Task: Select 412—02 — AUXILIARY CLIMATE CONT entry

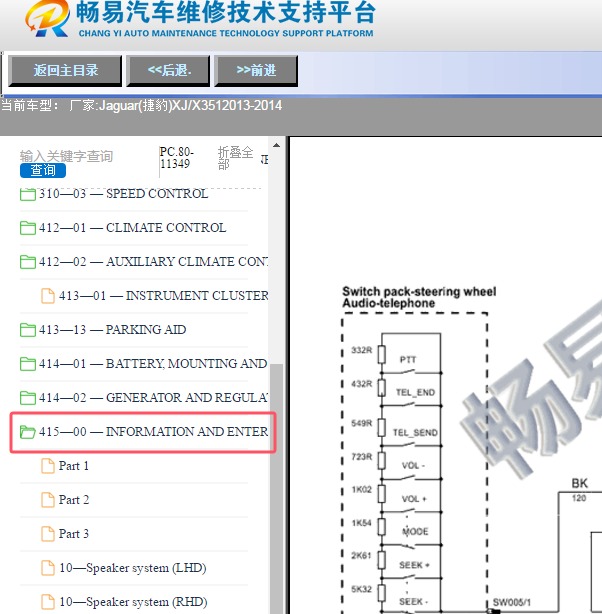Action: coord(154,262)
